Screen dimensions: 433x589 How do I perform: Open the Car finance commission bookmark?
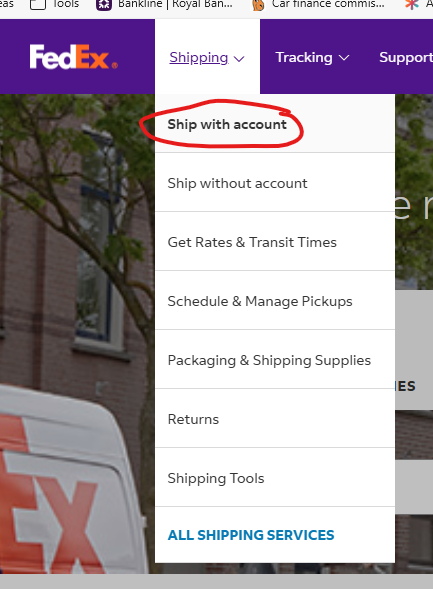coord(328,5)
